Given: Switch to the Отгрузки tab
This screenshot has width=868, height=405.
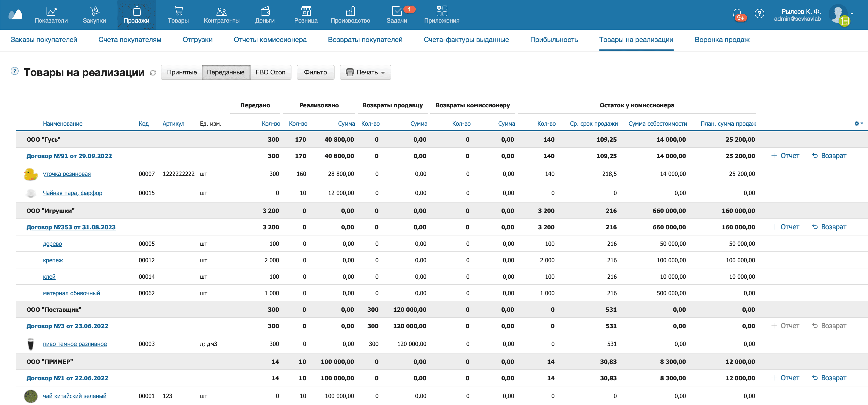Looking at the screenshot, I should [198, 40].
